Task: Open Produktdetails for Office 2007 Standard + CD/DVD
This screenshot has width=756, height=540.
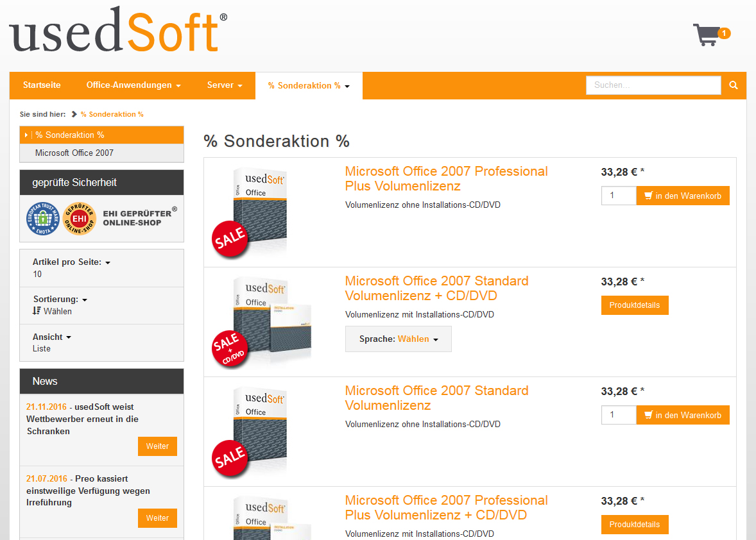Action: [x=635, y=305]
